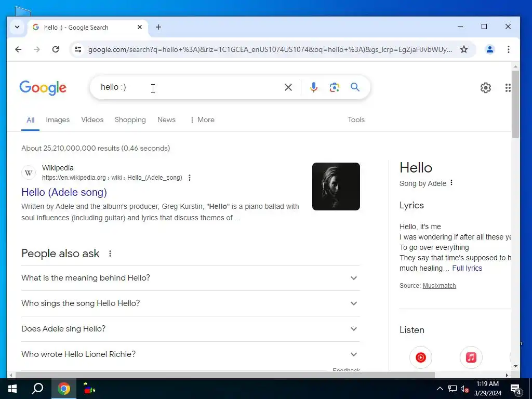This screenshot has height=399, width=532.
Task: Expand 'What is the meaning behind Hello?'
Action: (x=190, y=278)
